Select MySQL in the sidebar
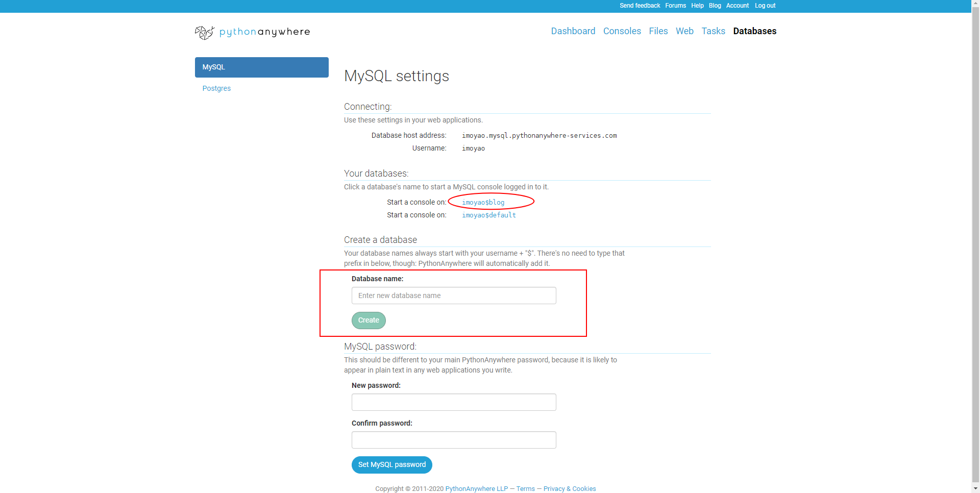The height and width of the screenshot is (493, 980). point(261,67)
